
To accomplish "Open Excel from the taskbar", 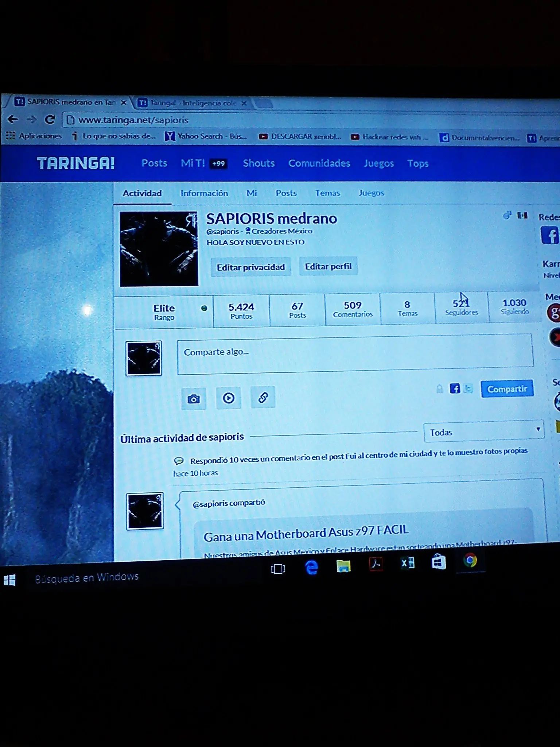I will (407, 563).
